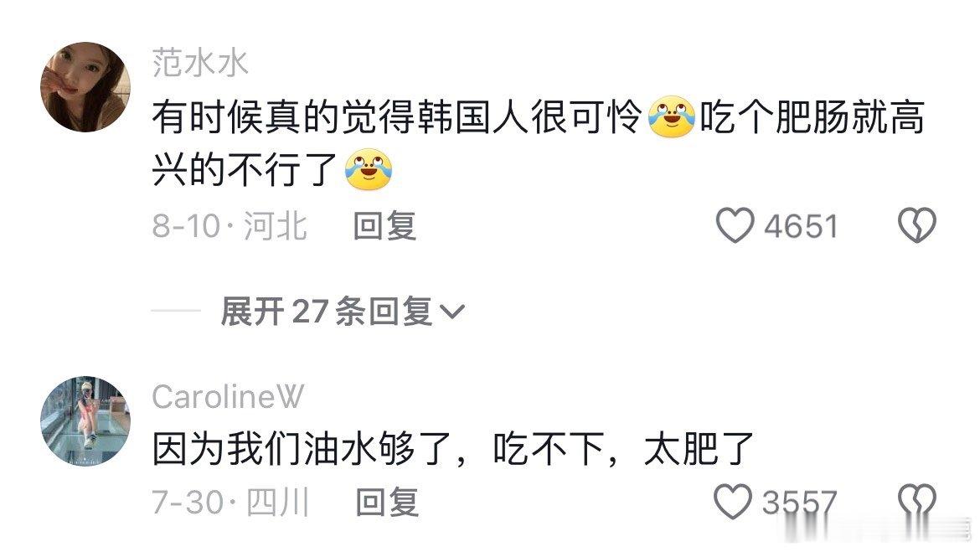Click the 7-30 · 四川 timestamp
980x552 pixels.
[230, 502]
